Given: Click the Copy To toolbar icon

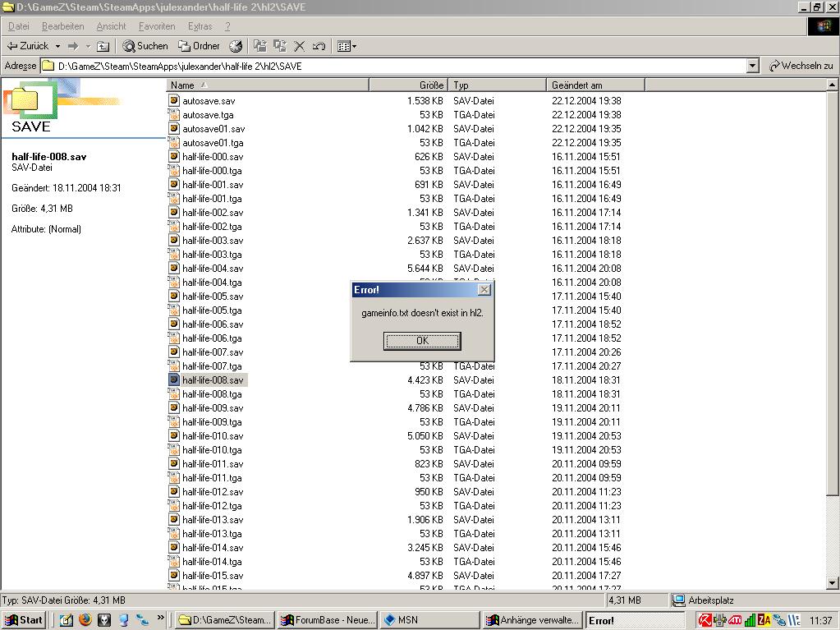Looking at the screenshot, I should click(280, 46).
